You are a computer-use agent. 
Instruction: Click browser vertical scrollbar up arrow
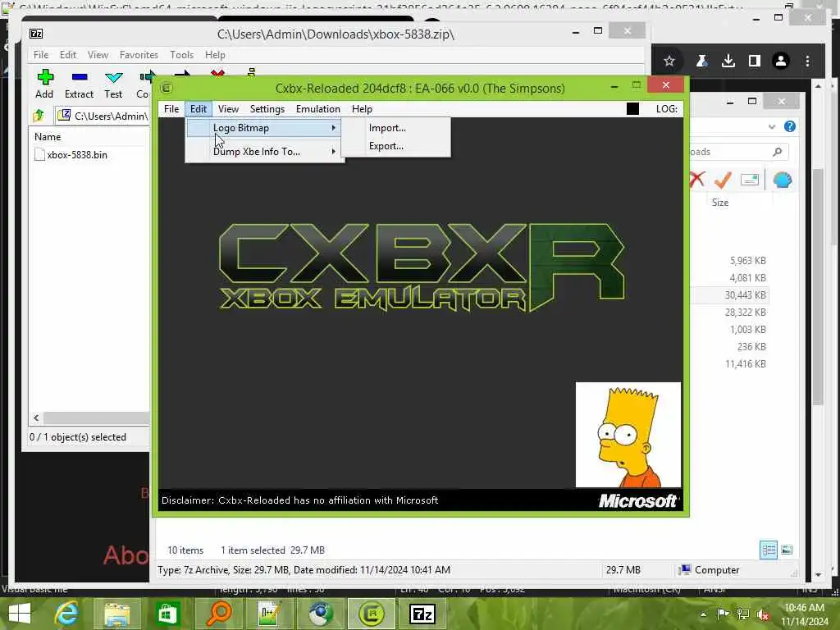click(818, 85)
